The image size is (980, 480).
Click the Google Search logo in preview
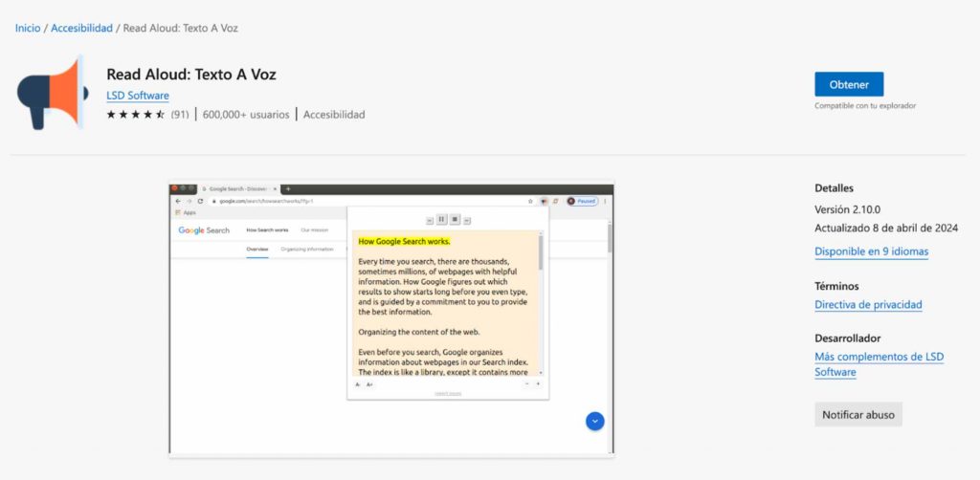pos(204,230)
